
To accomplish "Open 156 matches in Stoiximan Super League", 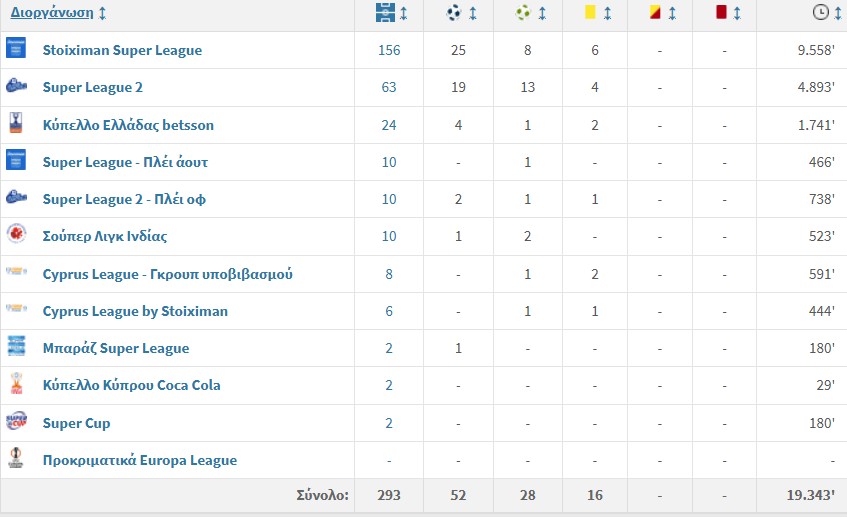I will pos(389,50).
